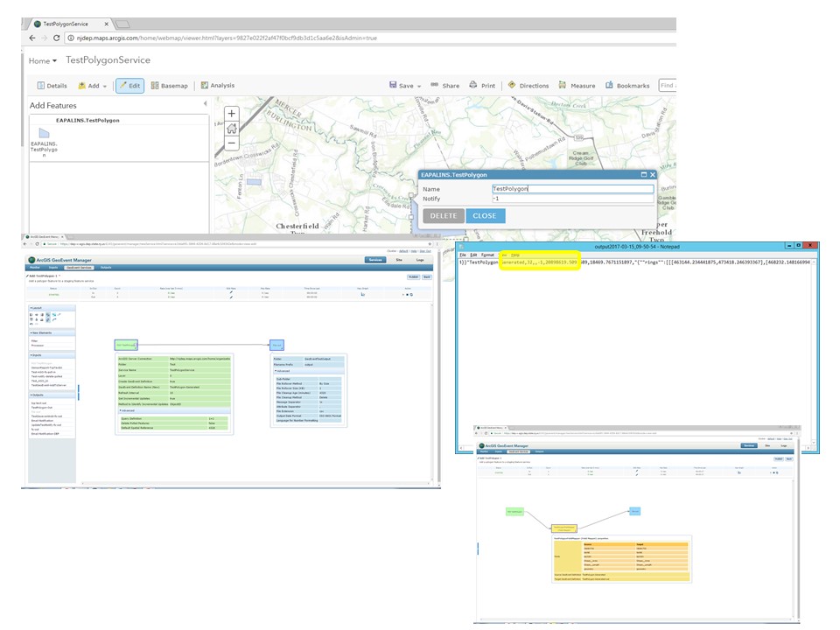840x630 pixels.
Task: Close the EAPALINS.TestPolygon popup with X
Action: (653, 175)
